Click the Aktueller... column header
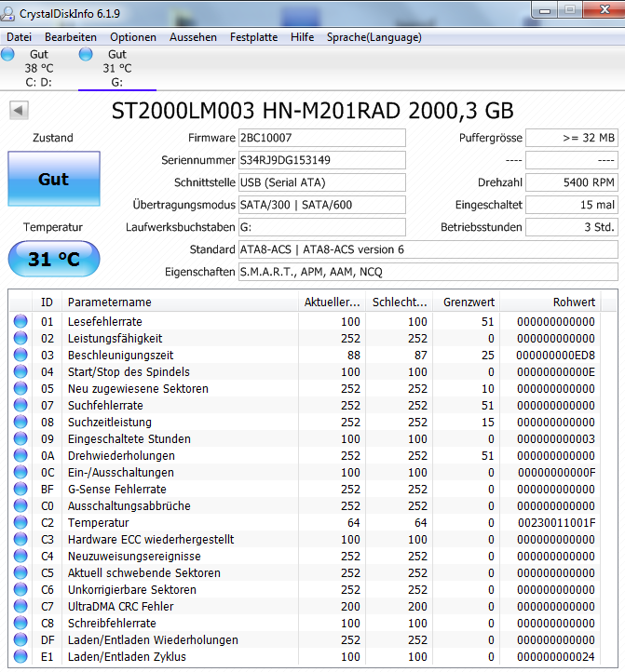The width and height of the screenshot is (625, 672). 332,302
